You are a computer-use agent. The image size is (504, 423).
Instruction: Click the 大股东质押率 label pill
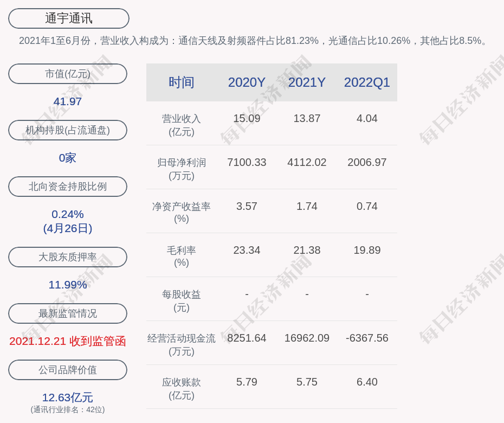[68, 257]
